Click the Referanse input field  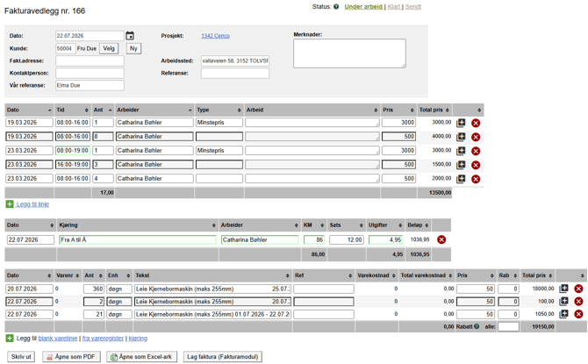click(234, 73)
